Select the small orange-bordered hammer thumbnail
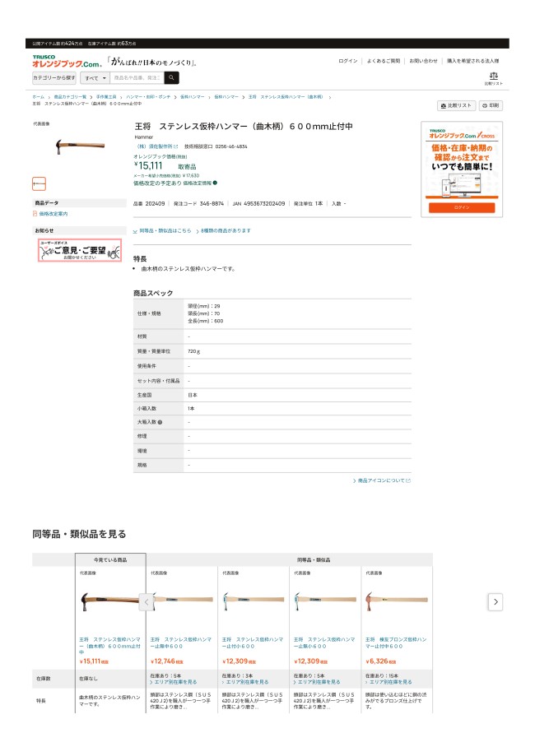535x756 pixels. (x=39, y=183)
